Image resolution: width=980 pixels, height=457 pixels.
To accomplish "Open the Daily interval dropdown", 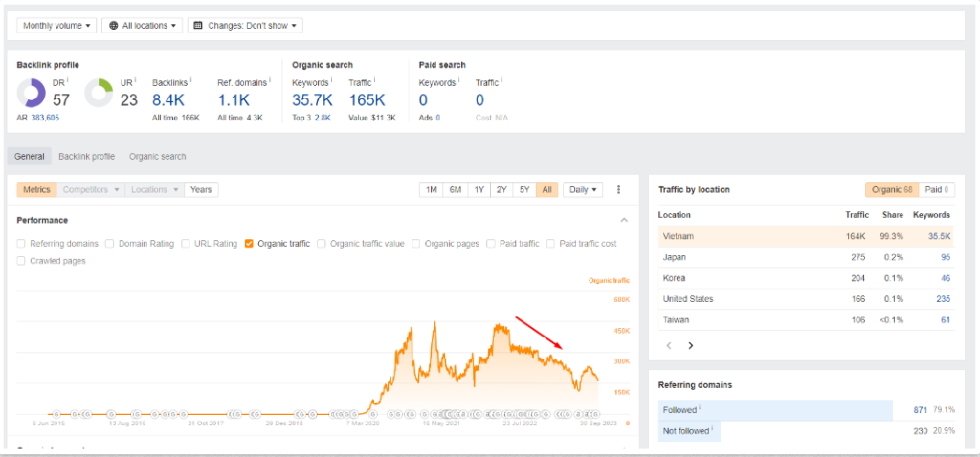I will coord(582,189).
